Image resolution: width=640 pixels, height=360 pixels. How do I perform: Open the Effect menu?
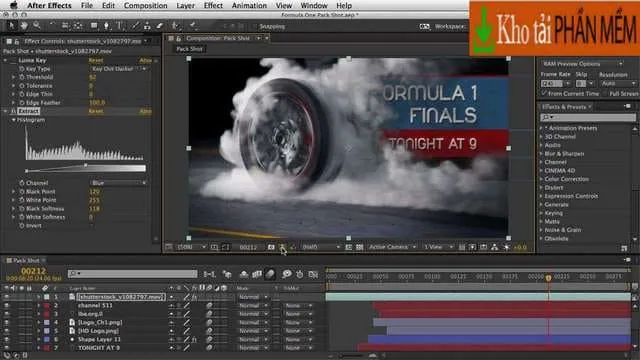[x=213, y=5]
